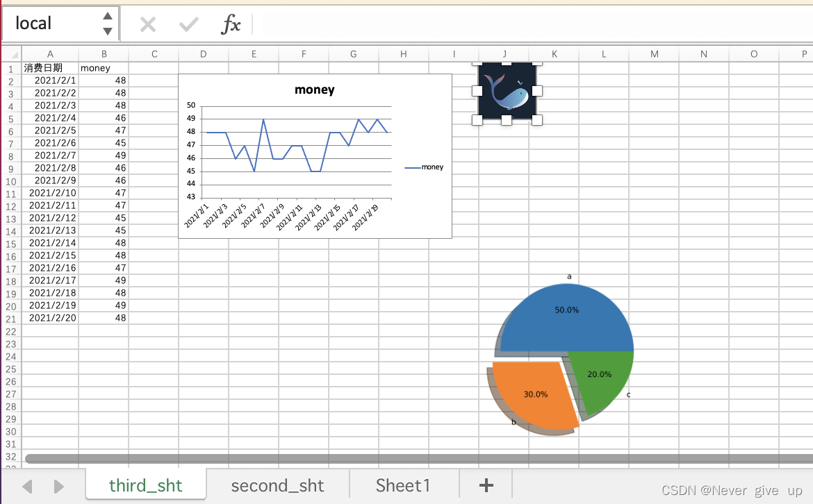Select column A header

pos(50,54)
